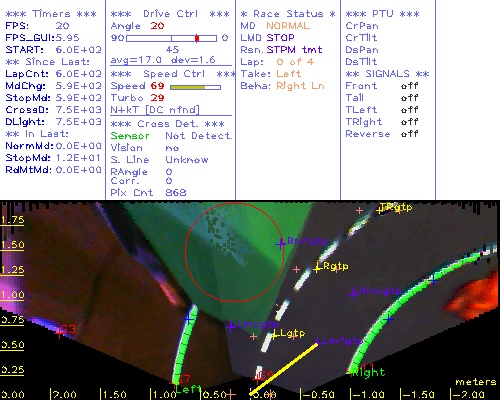Click the LMD STOP status text
Image resolution: width=500 pixels, height=400 pixels.
[268, 38]
